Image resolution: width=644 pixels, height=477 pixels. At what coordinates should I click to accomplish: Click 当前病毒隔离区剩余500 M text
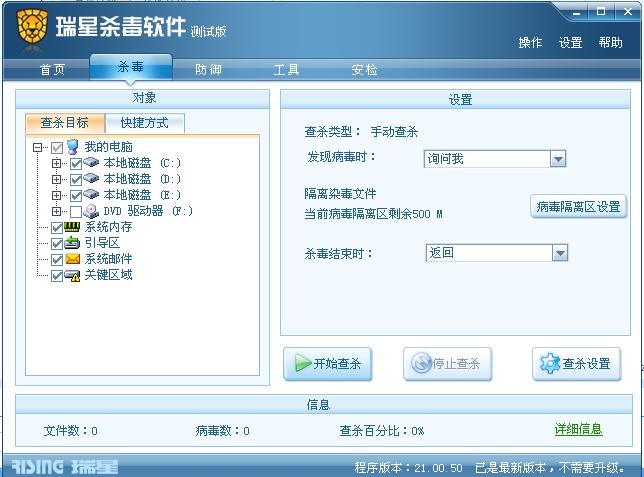tap(373, 214)
